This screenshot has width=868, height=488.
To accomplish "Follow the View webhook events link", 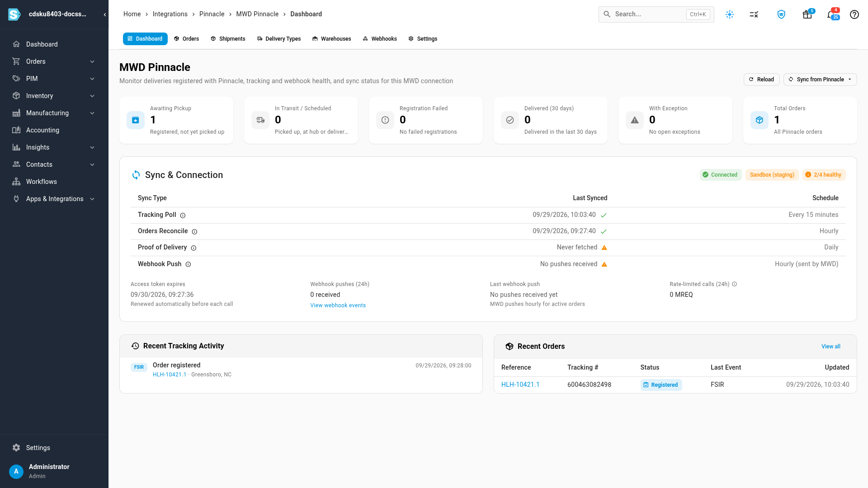I will click(x=338, y=305).
